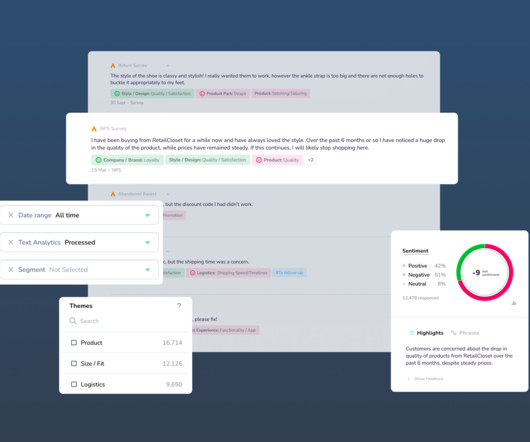Remove the Segment filter X icon
530x442 pixels.
[11, 270]
